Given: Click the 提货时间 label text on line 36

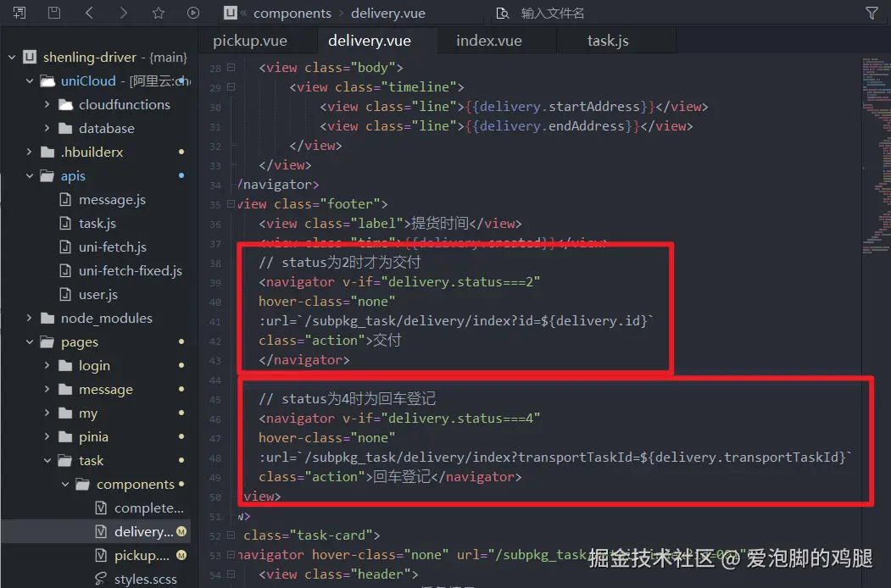Looking at the screenshot, I should click(x=440, y=224).
